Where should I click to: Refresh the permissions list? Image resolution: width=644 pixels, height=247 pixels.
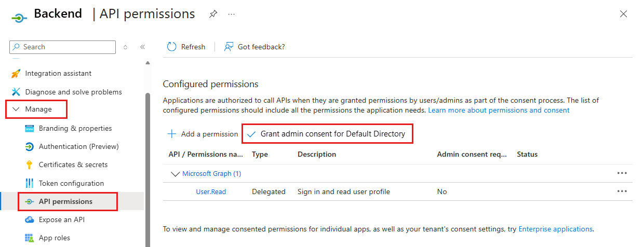186,47
